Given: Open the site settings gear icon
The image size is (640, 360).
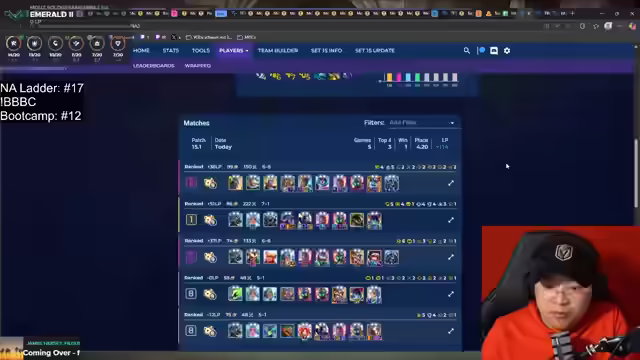Looking at the screenshot, I should [507, 51].
